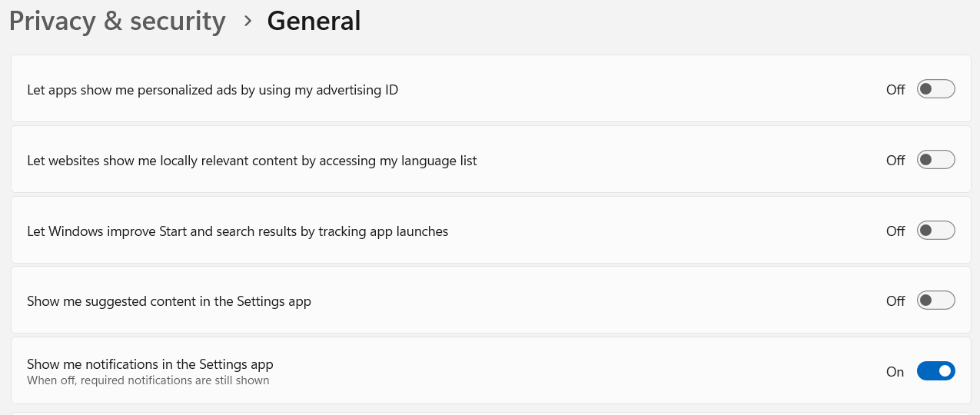The height and width of the screenshot is (415, 980).
Task: Turn on the language list access toggle
Action: pos(935,160)
